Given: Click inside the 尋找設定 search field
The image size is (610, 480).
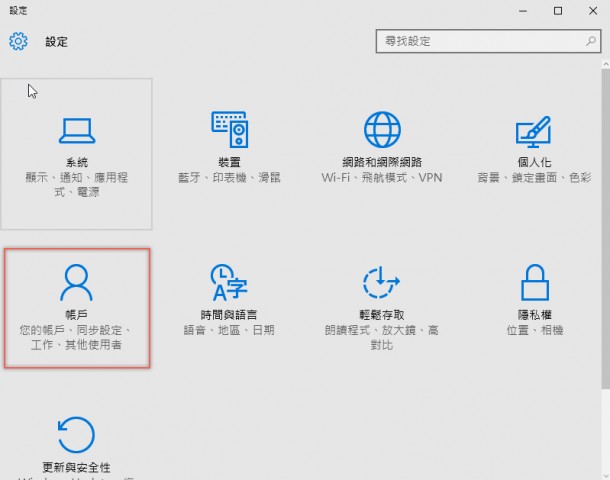Looking at the screenshot, I should (x=488, y=41).
